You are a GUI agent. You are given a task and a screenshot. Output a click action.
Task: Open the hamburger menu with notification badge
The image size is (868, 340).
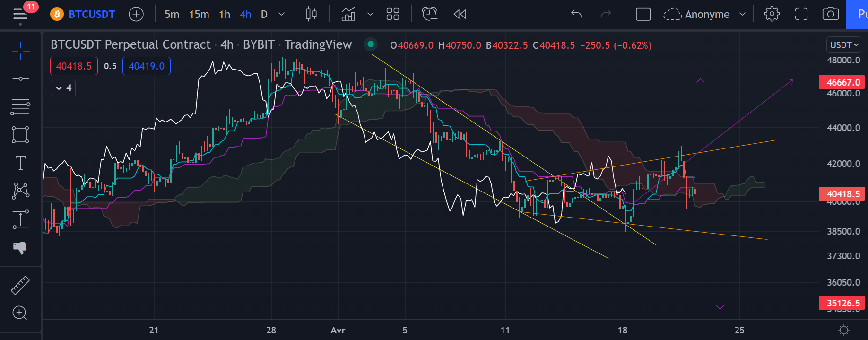[x=20, y=14]
